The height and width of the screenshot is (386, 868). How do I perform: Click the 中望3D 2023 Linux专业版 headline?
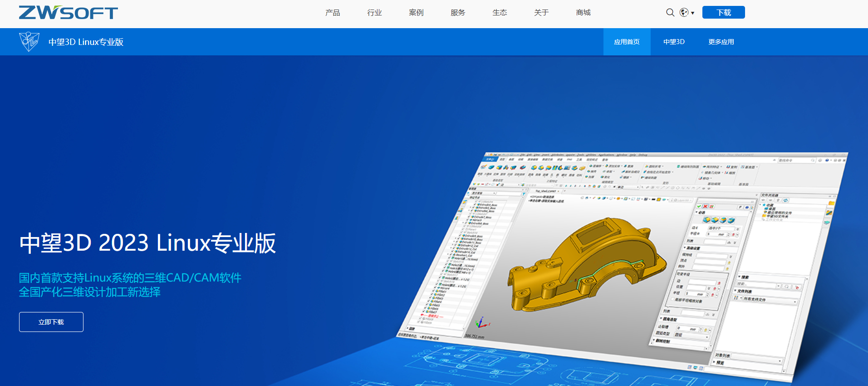(x=147, y=243)
